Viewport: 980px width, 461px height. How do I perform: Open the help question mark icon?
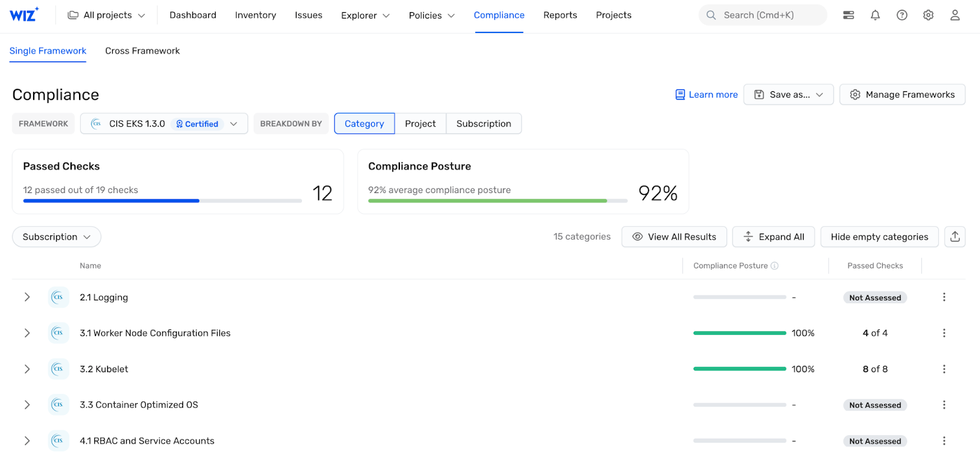[x=902, y=15]
